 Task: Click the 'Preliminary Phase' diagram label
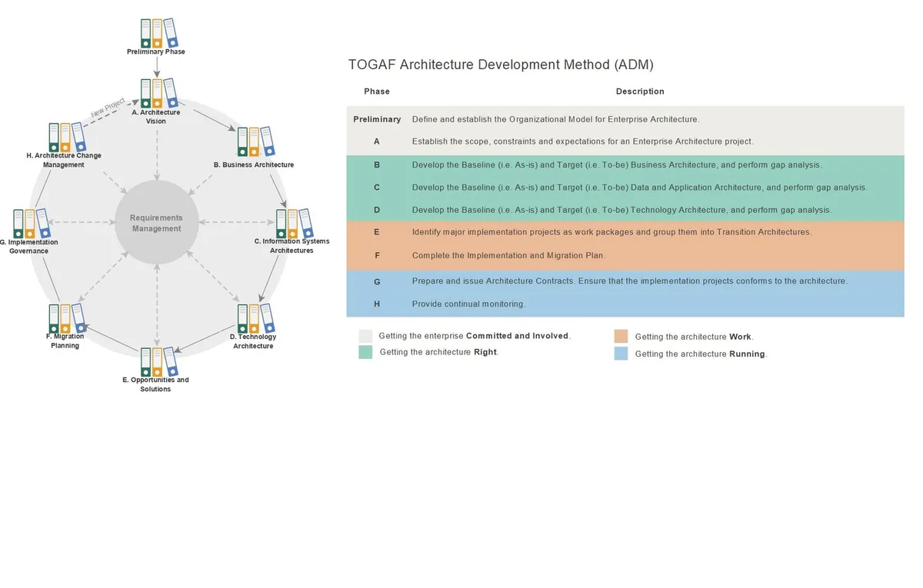(x=156, y=52)
